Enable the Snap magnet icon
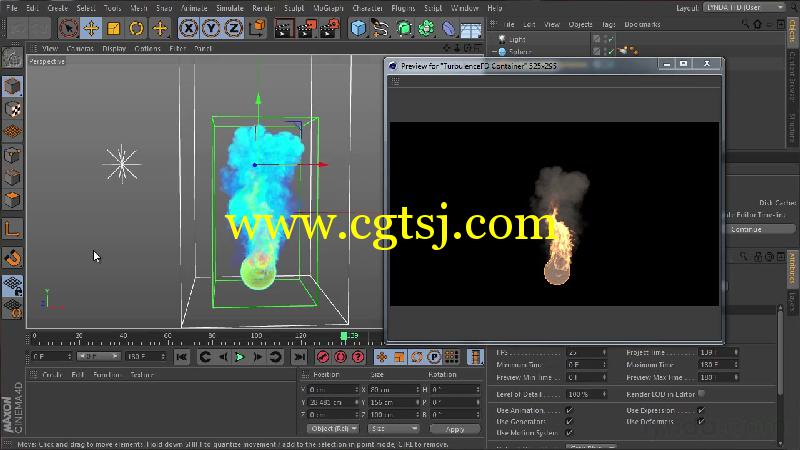This screenshot has height=450, width=800. click(x=12, y=258)
